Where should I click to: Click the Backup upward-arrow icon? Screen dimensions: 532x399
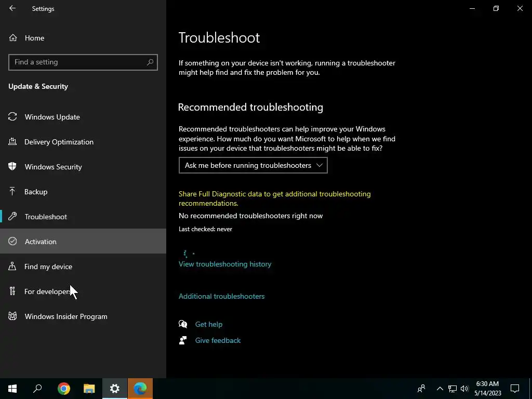pyautogui.click(x=12, y=191)
